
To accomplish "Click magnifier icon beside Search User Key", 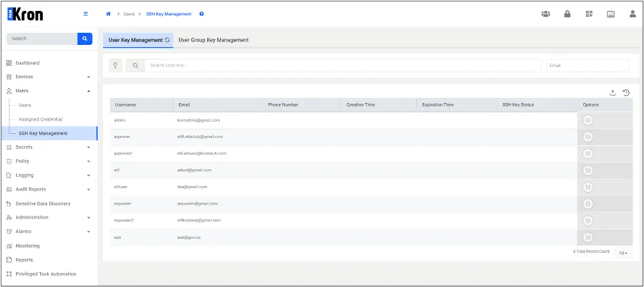I will (x=135, y=65).
